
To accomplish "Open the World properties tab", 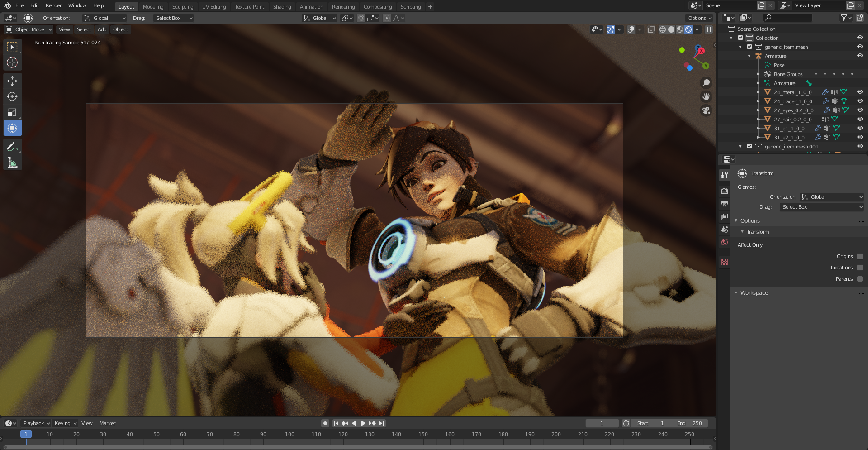I will click(725, 242).
